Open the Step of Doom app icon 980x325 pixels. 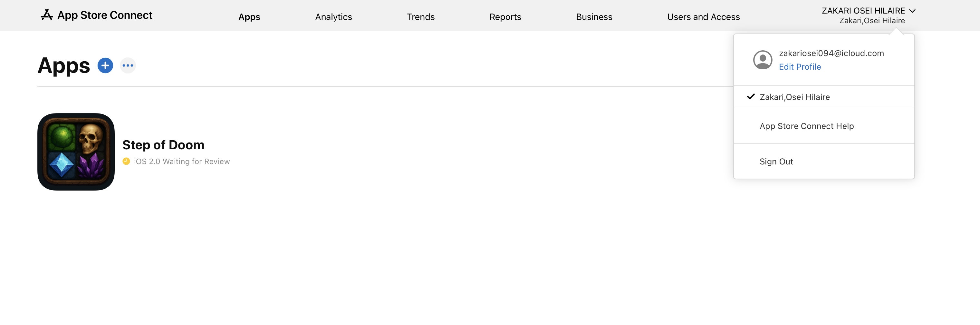(x=76, y=152)
